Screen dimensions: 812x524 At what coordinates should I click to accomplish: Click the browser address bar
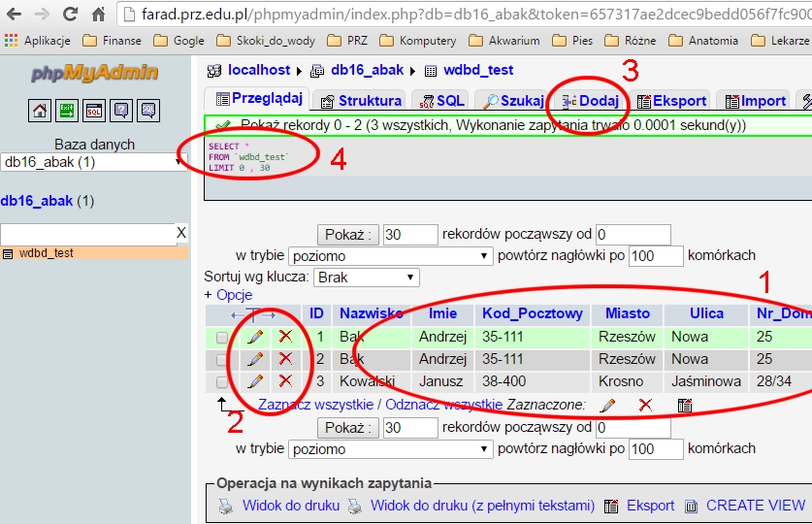click(x=466, y=14)
